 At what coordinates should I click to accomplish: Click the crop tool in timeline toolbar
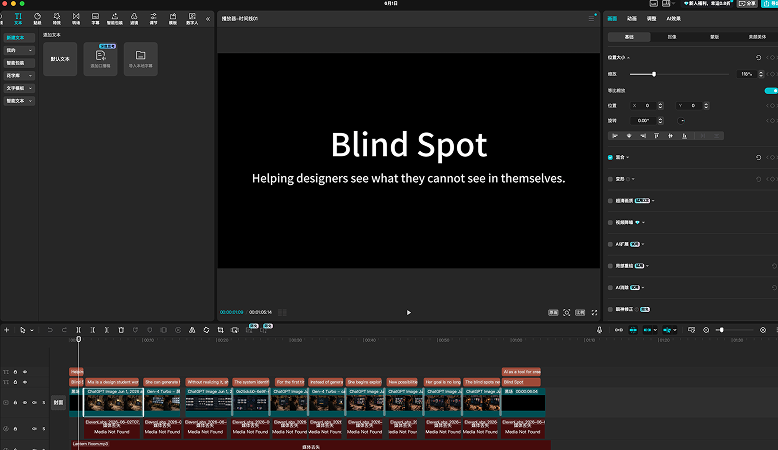[220, 330]
